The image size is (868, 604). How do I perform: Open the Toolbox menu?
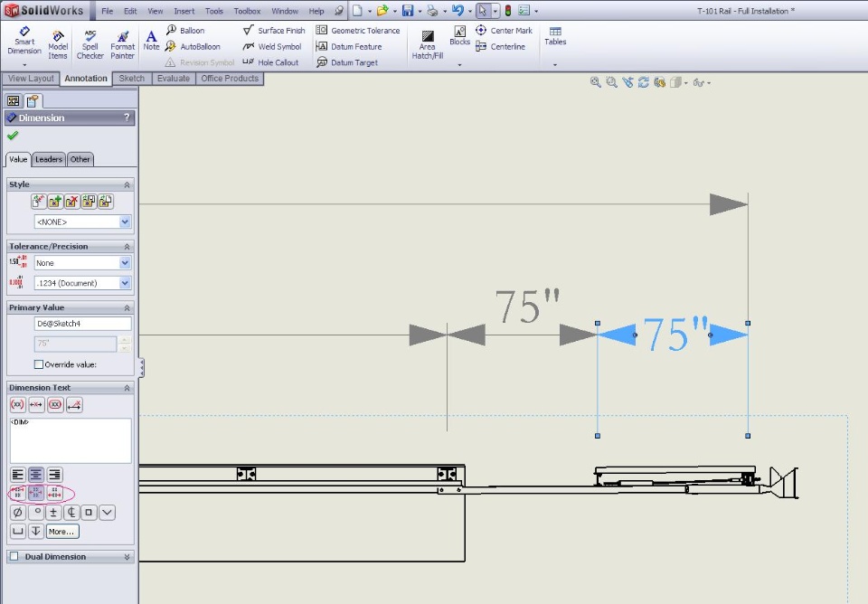coord(247,11)
